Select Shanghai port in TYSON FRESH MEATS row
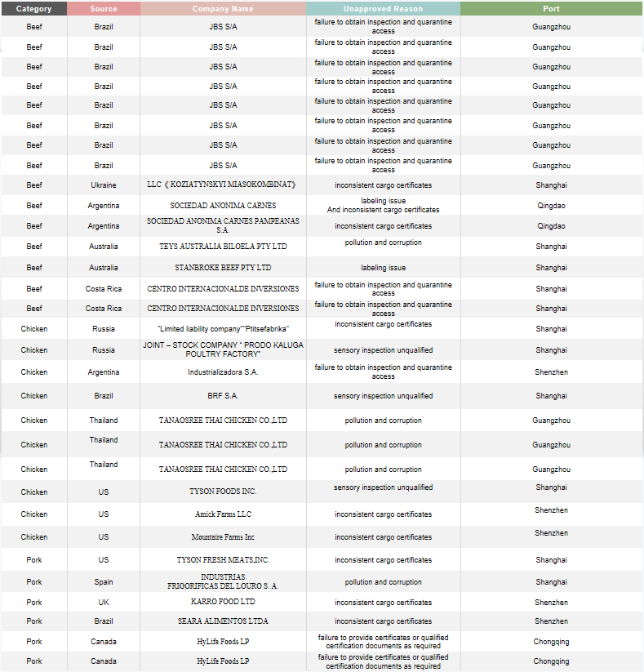The height and width of the screenshot is (672, 644). coord(551,559)
